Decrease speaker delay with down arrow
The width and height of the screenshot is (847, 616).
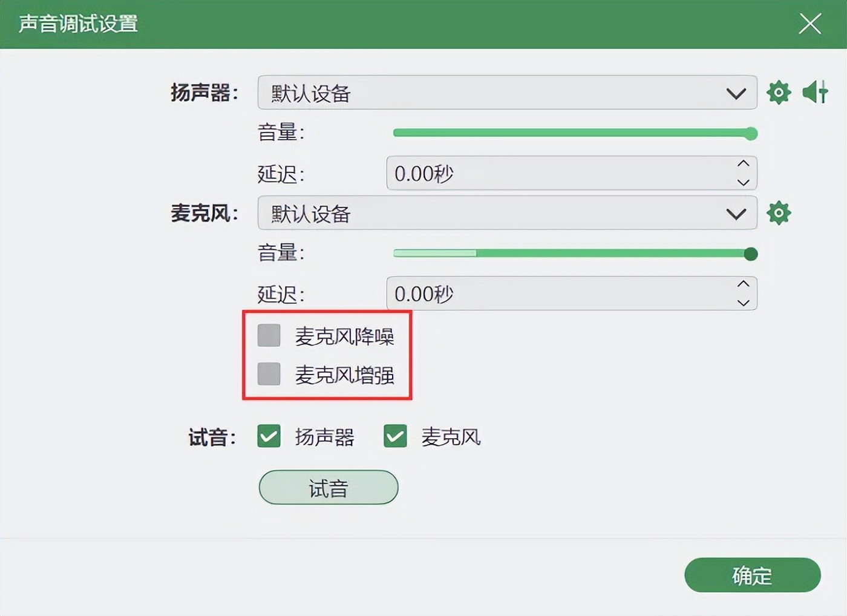(x=744, y=182)
